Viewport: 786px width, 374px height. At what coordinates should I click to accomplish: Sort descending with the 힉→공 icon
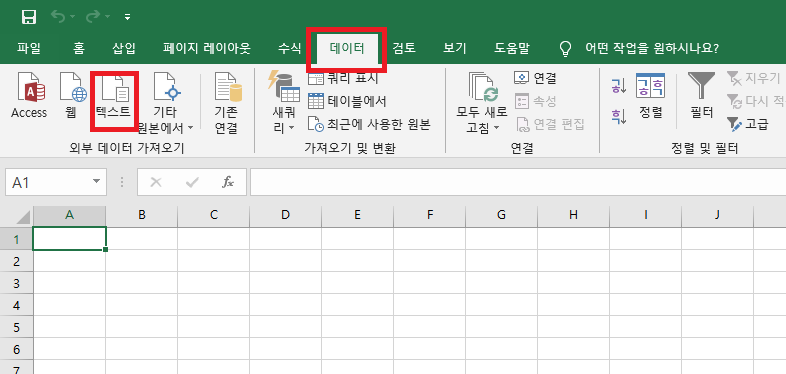coord(619,116)
